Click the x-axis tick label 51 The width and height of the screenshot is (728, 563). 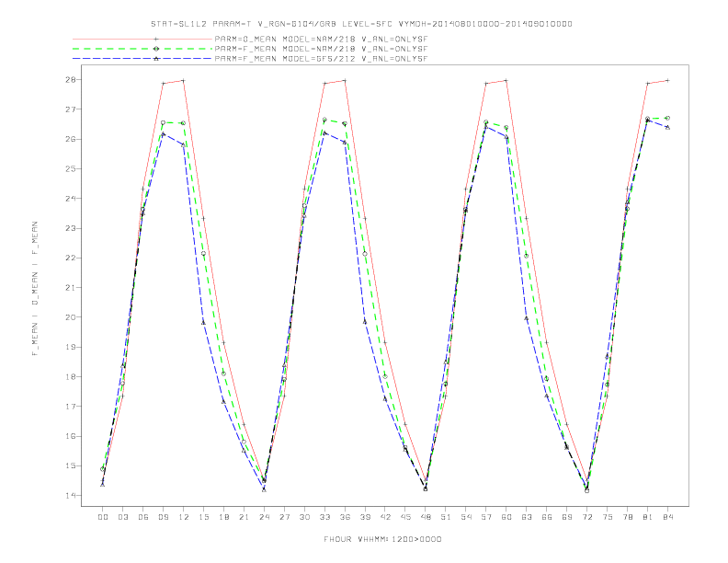[446, 517]
